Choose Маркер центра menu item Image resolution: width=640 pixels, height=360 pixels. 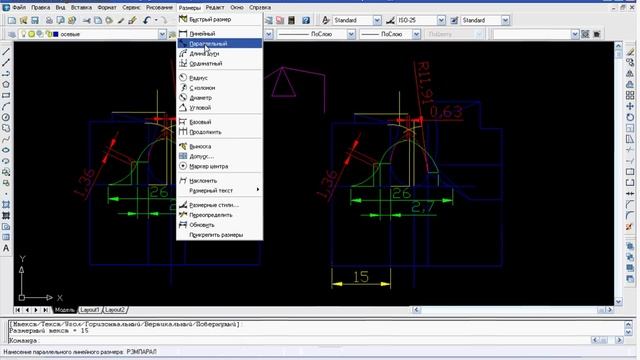tap(220, 166)
